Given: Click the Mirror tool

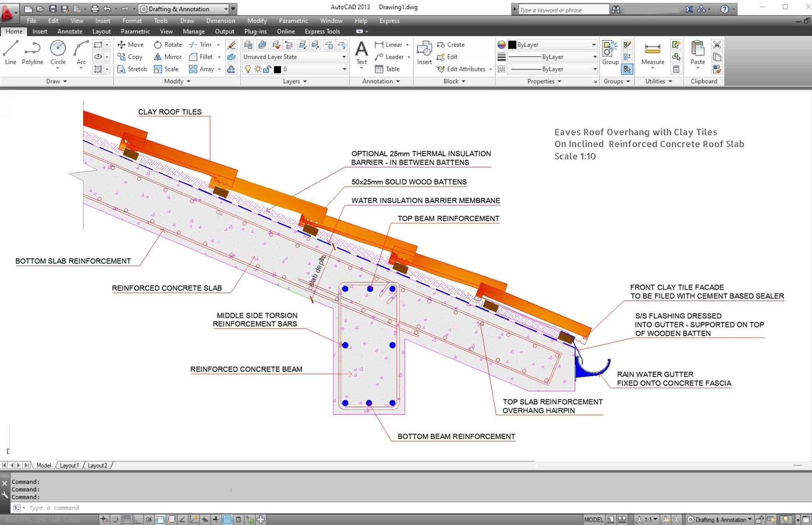Looking at the screenshot, I should [x=168, y=57].
